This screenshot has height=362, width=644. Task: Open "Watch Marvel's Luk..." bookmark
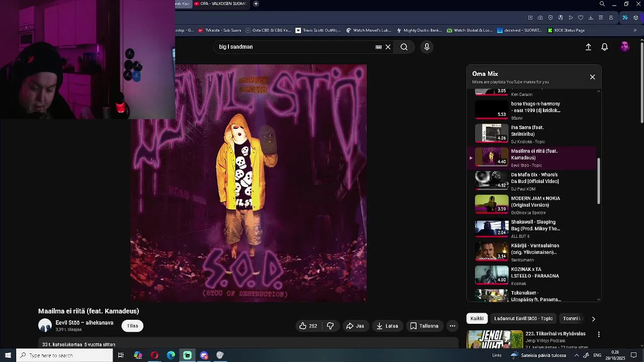point(368,30)
